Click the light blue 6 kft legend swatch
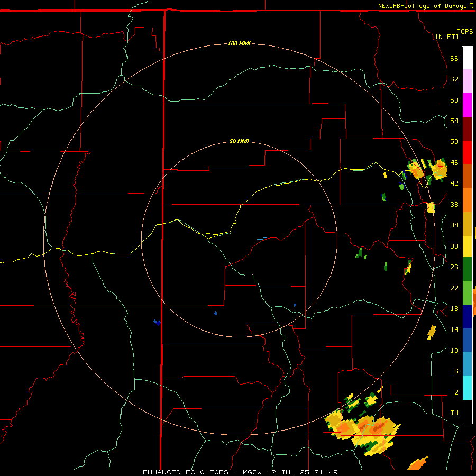Screen dimensions: 476x476 pyautogui.click(x=467, y=364)
